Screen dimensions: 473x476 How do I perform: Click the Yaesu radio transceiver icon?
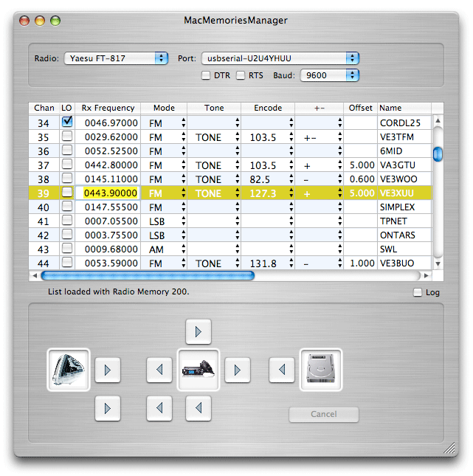(198, 370)
